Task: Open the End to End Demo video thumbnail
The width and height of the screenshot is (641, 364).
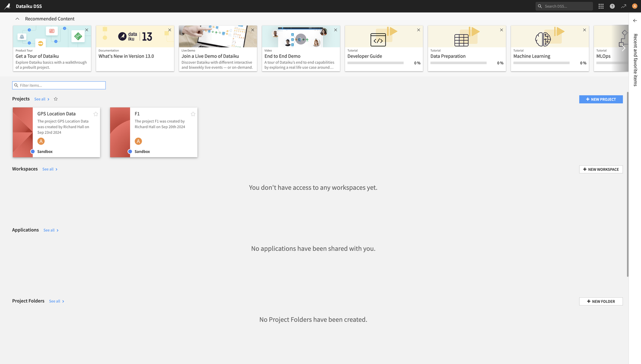Action: click(x=301, y=37)
